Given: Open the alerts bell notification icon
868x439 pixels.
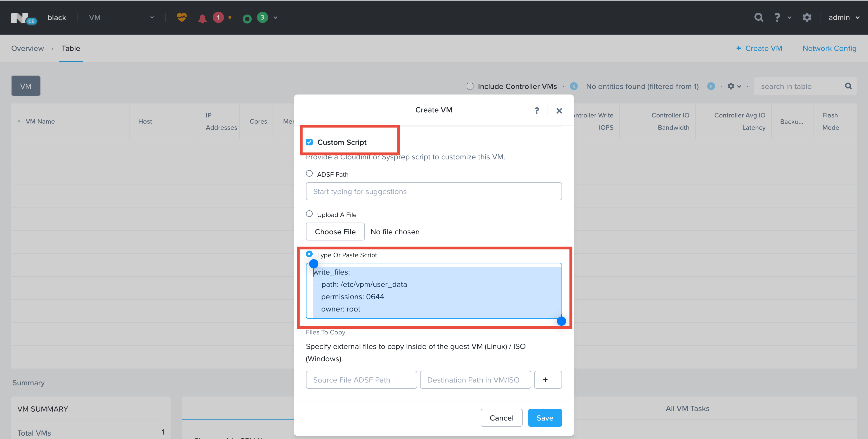Looking at the screenshot, I should coord(202,18).
